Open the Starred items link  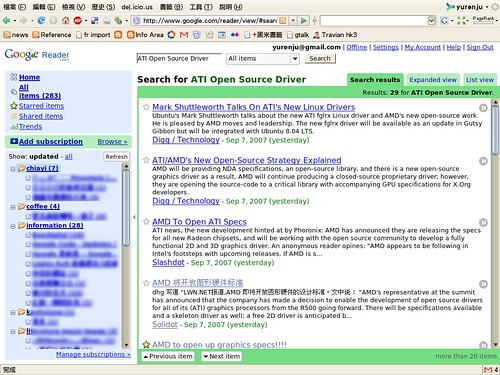(41, 106)
